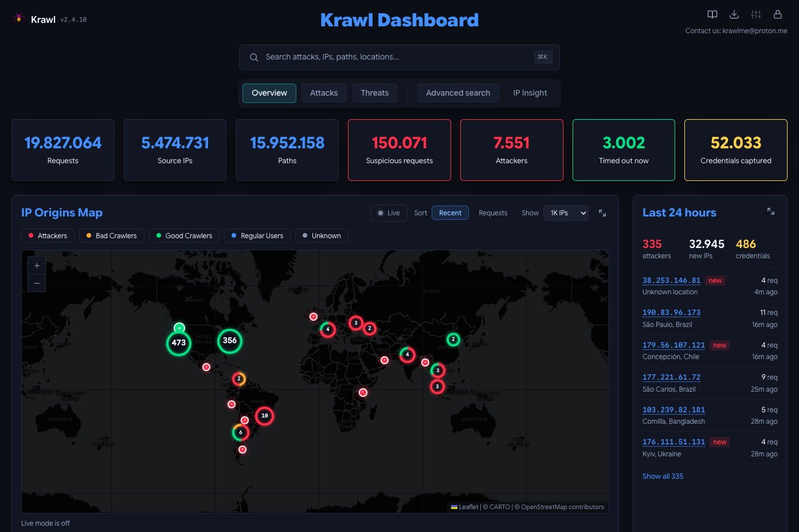Screen dimensions: 799x532
Task: Expand IP Origins Map to fullscreen
Action: click(602, 213)
